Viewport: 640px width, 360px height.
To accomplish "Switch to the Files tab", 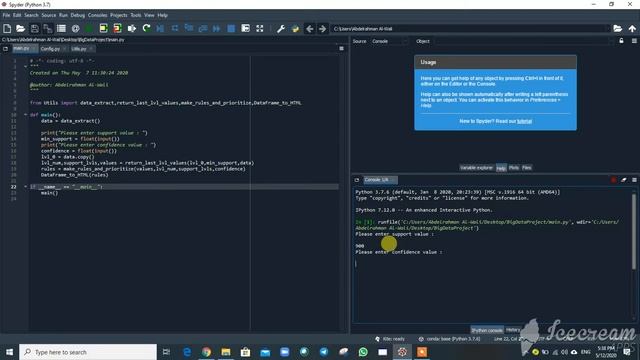I will pyautogui.click(x=527, y=168).
